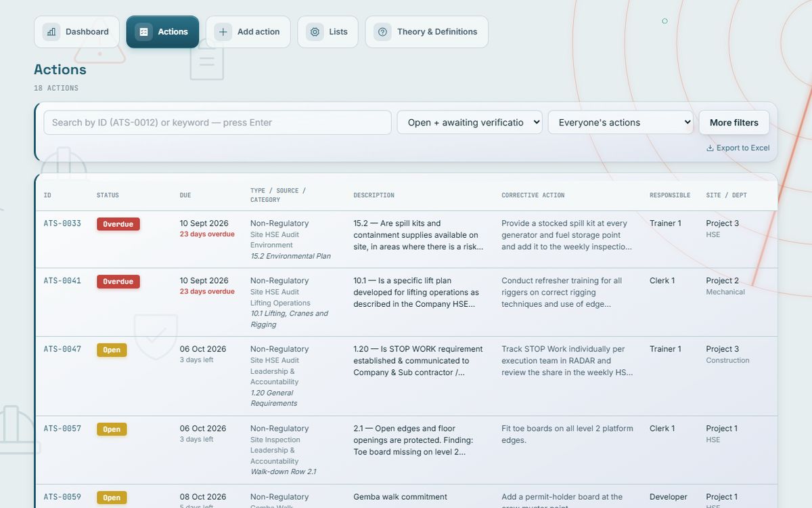Click the CORRECTIVE ACTION column header
Image resolution: width=812 pixels, height=508 pixels.
point(533,196)
